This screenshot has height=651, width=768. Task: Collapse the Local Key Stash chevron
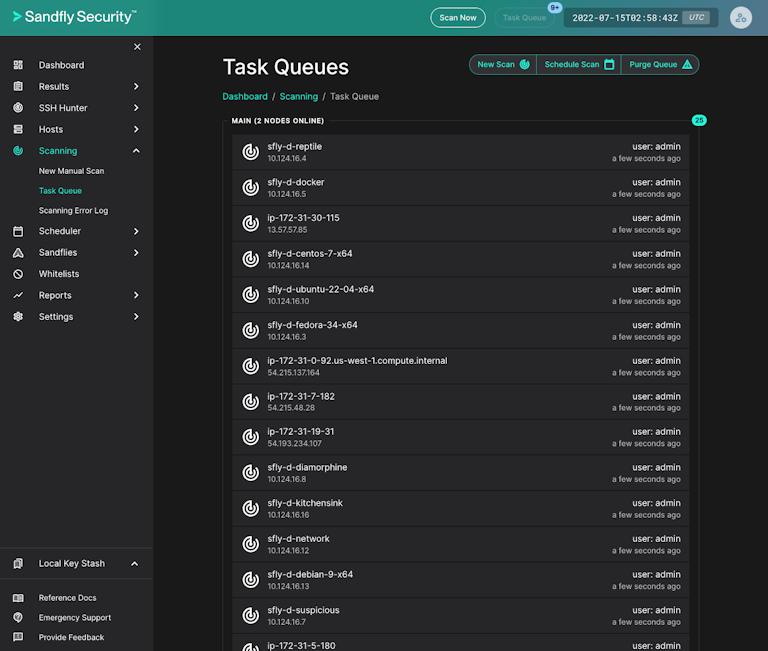(x=135, y=564)
